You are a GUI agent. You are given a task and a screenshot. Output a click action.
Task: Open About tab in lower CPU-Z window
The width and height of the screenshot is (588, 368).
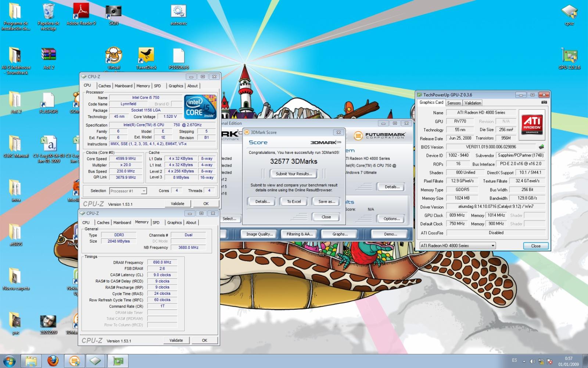(191, 223)
